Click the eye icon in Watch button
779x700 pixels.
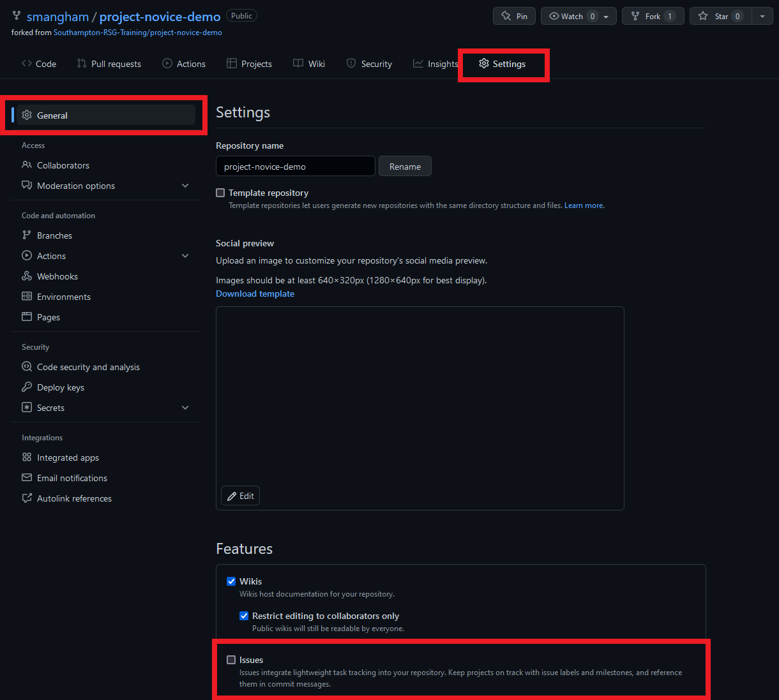coord(554,16)
